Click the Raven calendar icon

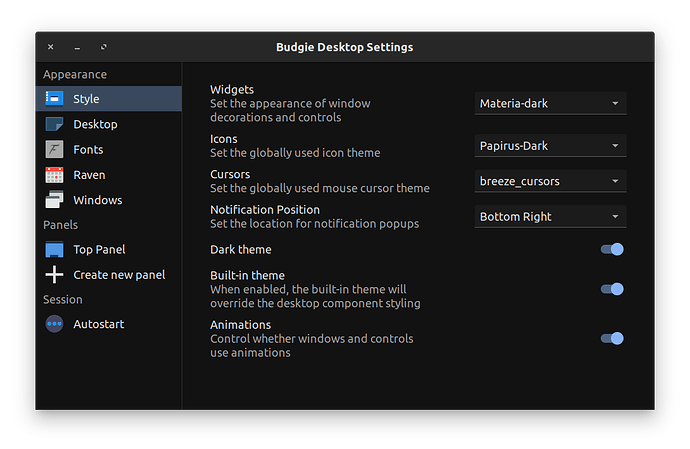point(54,175)
